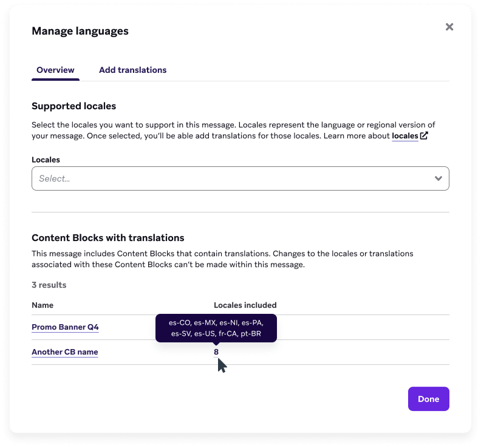
Task: Expand the Locales dropdown chevron
Action: pyautogui.click(x=438, y=178)
